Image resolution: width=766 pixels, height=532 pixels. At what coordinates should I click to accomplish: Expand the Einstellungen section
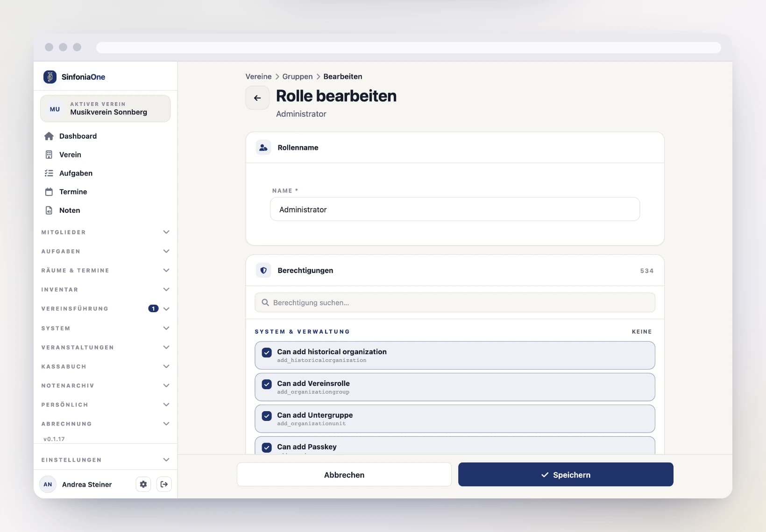[x=106, y=460]
